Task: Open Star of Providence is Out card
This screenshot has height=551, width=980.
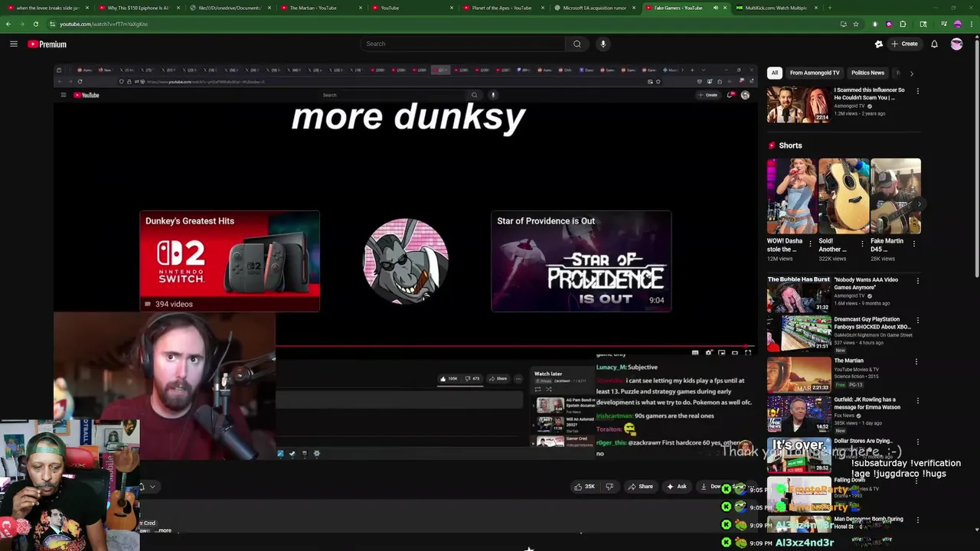Action: click(581, 261)
